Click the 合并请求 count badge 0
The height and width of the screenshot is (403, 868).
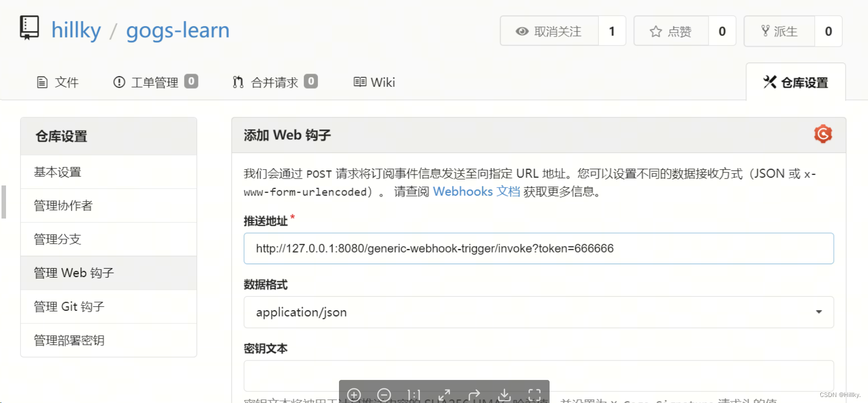[x=311, y=81]
